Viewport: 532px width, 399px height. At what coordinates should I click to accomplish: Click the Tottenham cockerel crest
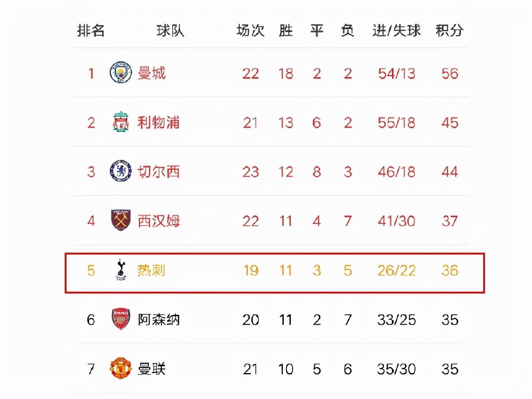(x=121, y=270)
